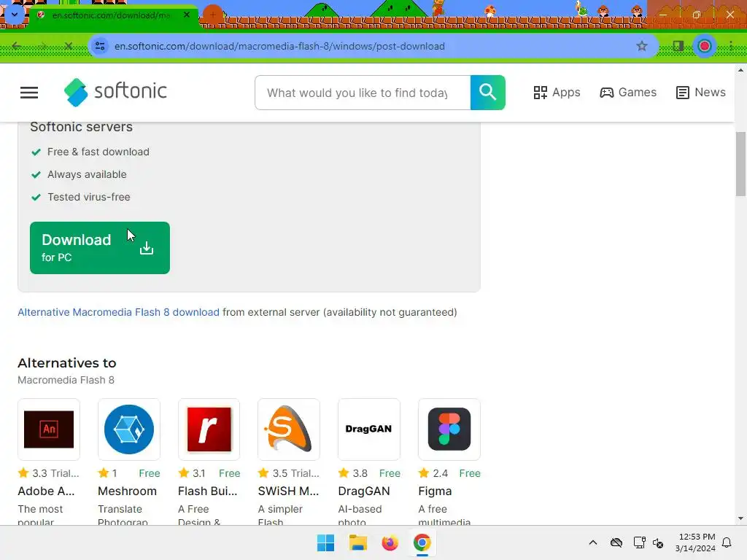
Task: Open Firefox from taskbar
Action: [x=390, y=542]
